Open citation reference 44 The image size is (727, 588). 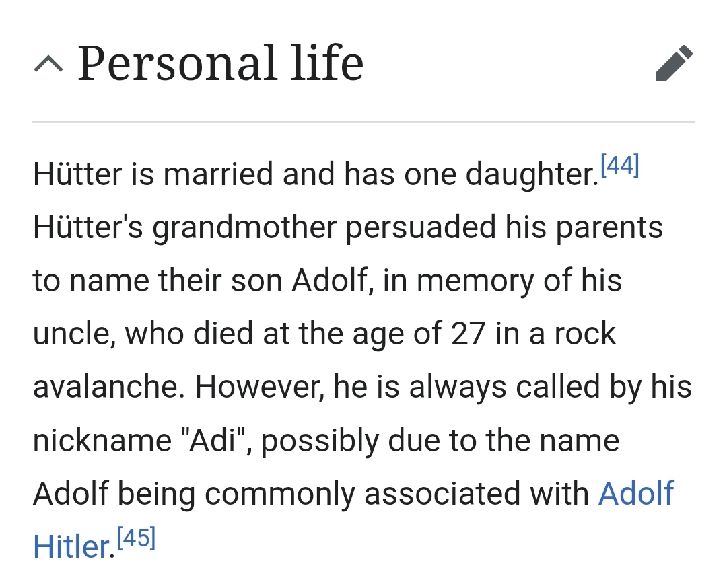[x=619, y=166]
